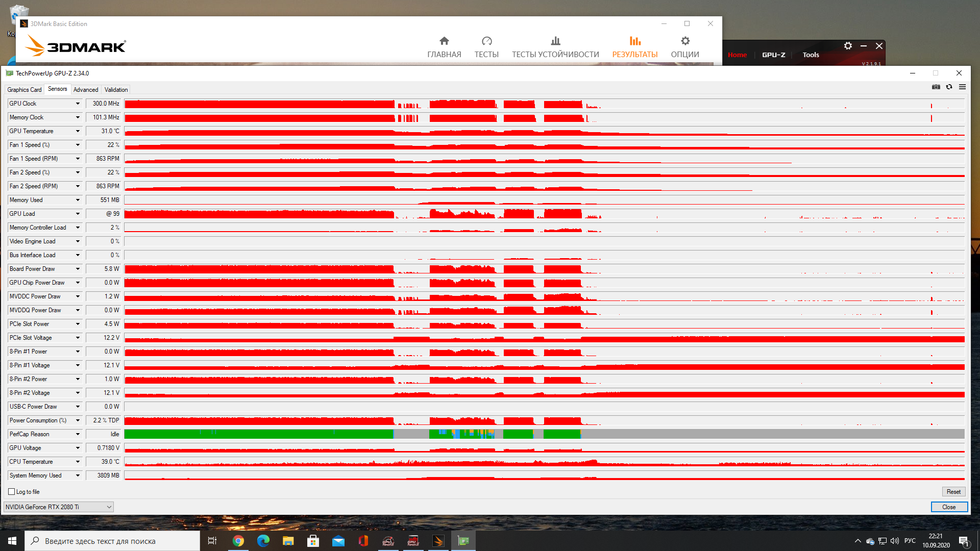Expand the Board Power Draw dropdown

pyautogui.click(x=78, y=269)
